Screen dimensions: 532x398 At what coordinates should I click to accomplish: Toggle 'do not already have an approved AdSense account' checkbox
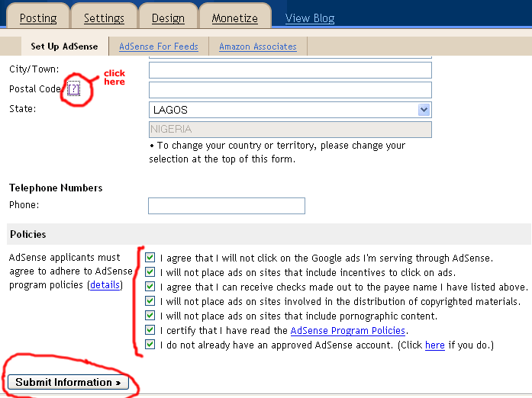click(x=150, y=345)
